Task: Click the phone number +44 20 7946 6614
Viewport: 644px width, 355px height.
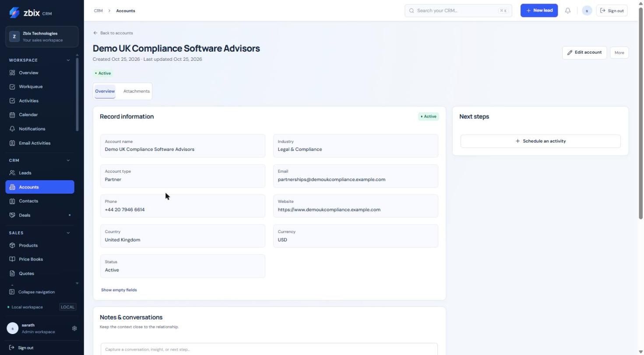Action: [x=125, y=209]
